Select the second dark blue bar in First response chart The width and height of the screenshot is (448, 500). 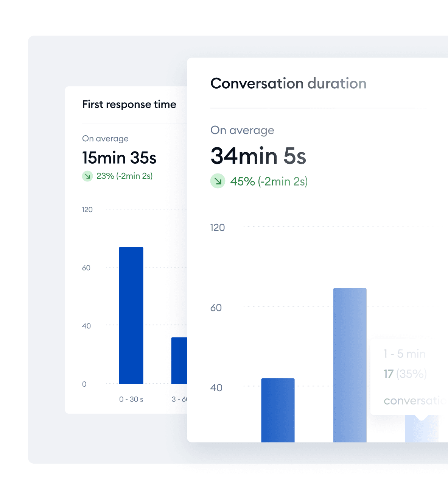(179, 361)
